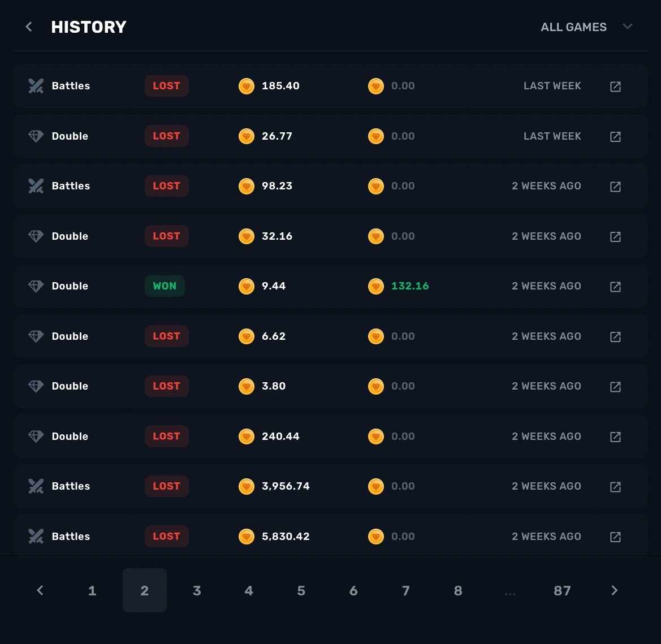Screen dimensions: 661x644
Task: Open details for the 185.40 Battles bet
Action: pyautogui.click(x=615, y=87)
